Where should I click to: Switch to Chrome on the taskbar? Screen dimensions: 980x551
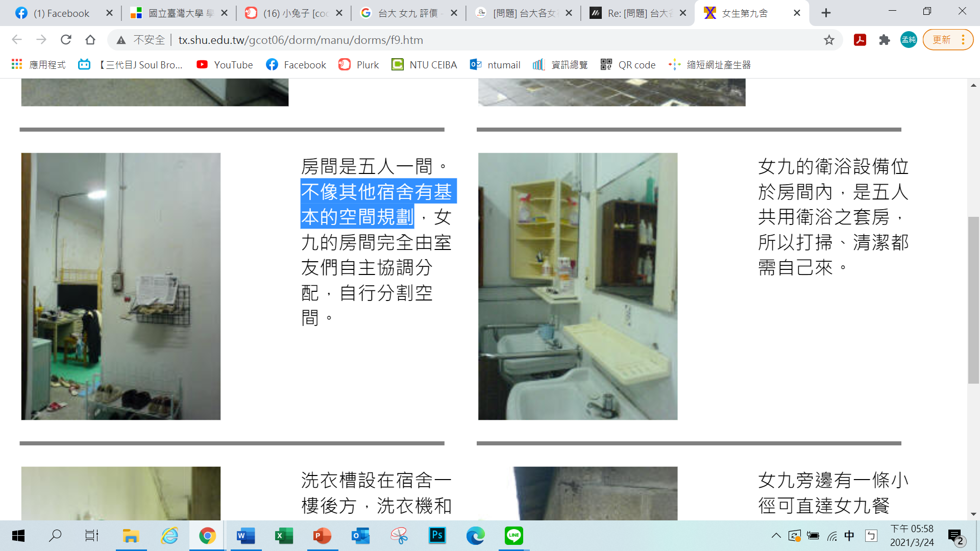[x=207, y=536]
